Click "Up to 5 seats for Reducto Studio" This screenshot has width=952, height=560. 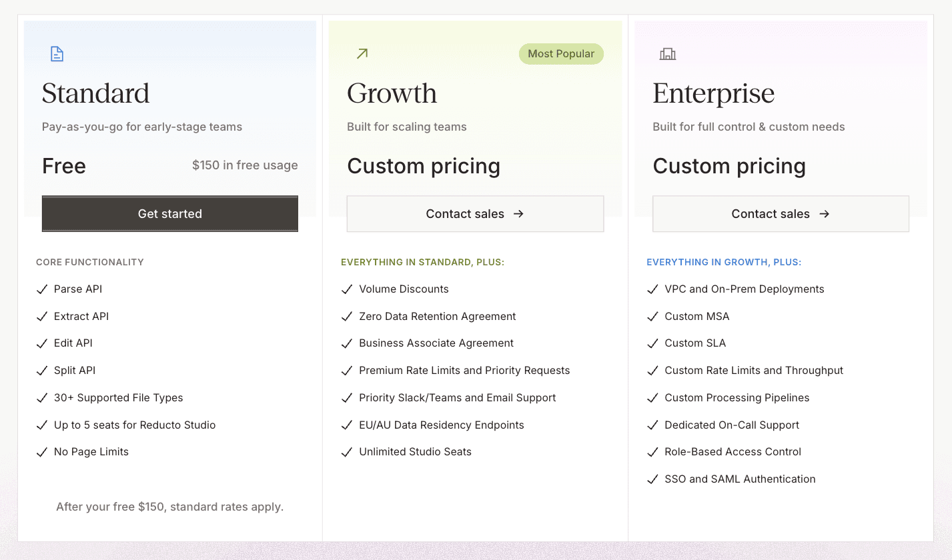tap(135, 425)
